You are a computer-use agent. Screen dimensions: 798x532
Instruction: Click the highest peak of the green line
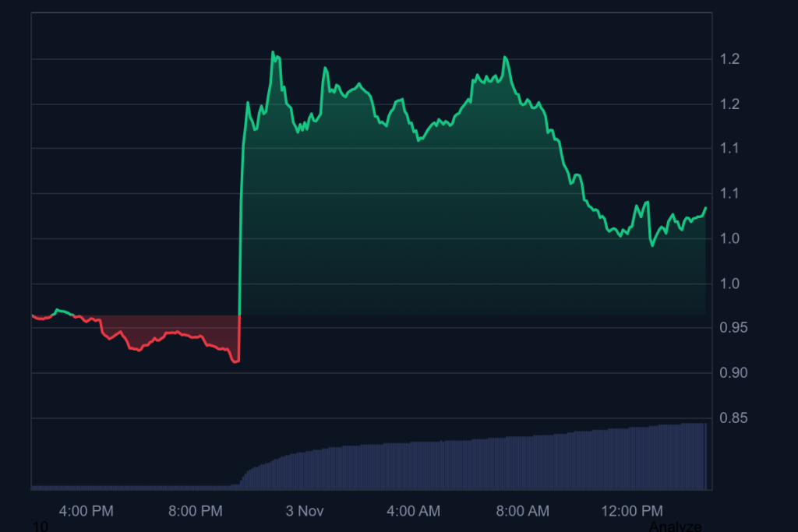coord(273,52)
